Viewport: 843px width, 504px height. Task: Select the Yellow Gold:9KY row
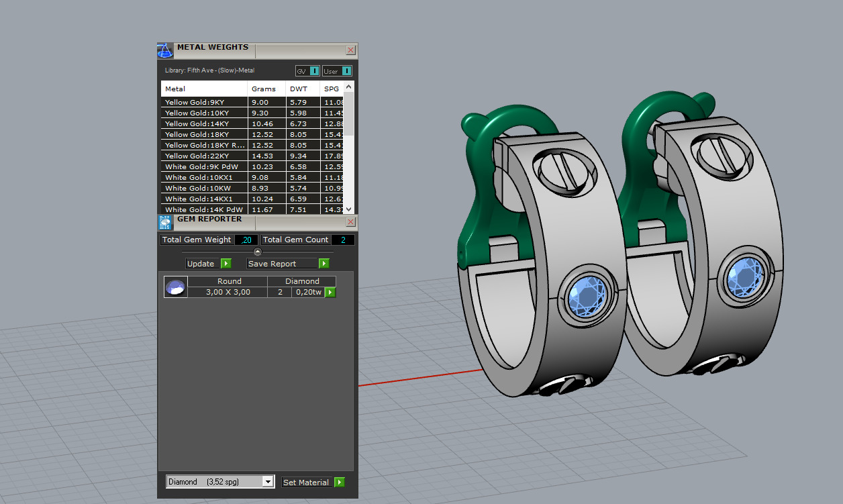coord(253,102)
